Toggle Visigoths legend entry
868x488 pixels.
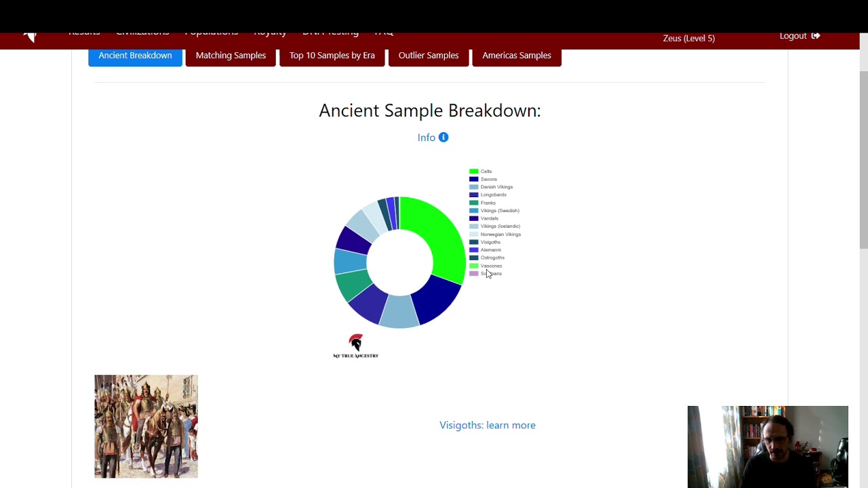pyautogui.click(x=485, y=242)
